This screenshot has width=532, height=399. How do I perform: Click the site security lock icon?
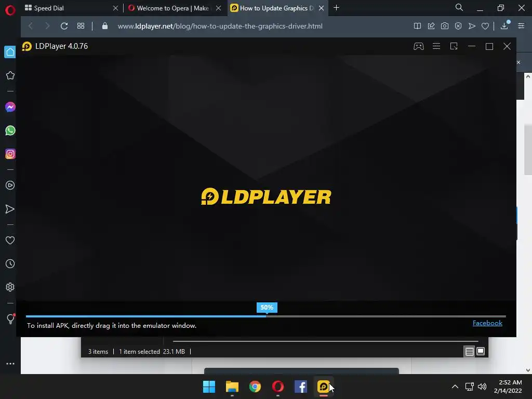105,26
